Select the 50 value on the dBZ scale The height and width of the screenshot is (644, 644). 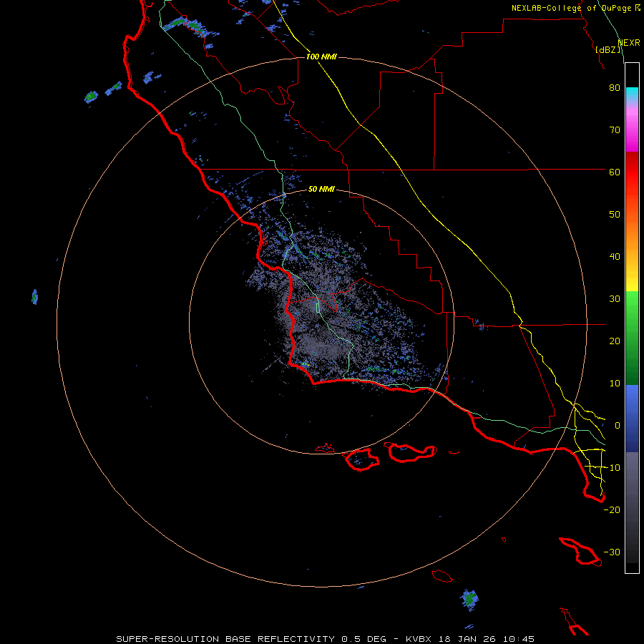(615, 215)
